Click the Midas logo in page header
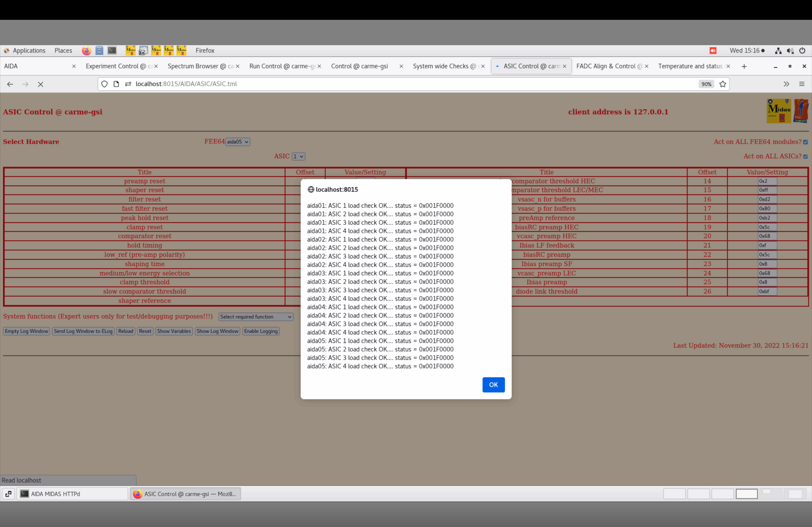 point(778,111)
